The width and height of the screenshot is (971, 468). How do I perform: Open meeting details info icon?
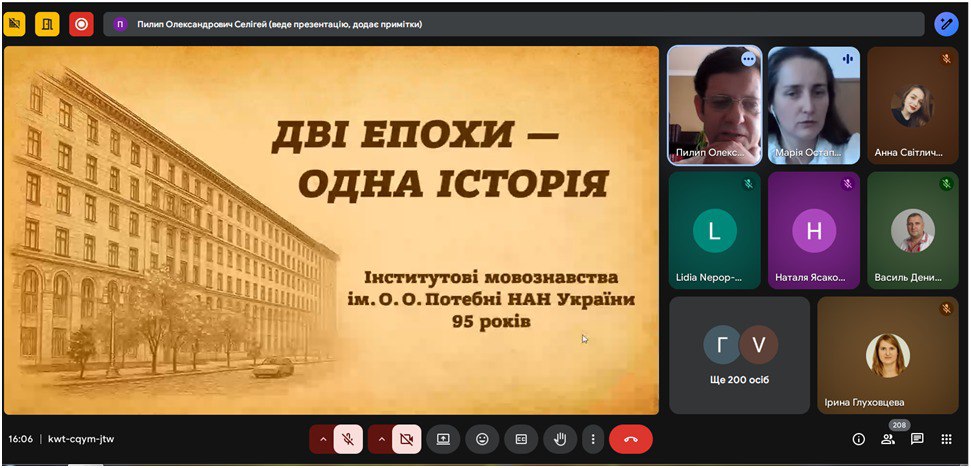click(858, 439)
